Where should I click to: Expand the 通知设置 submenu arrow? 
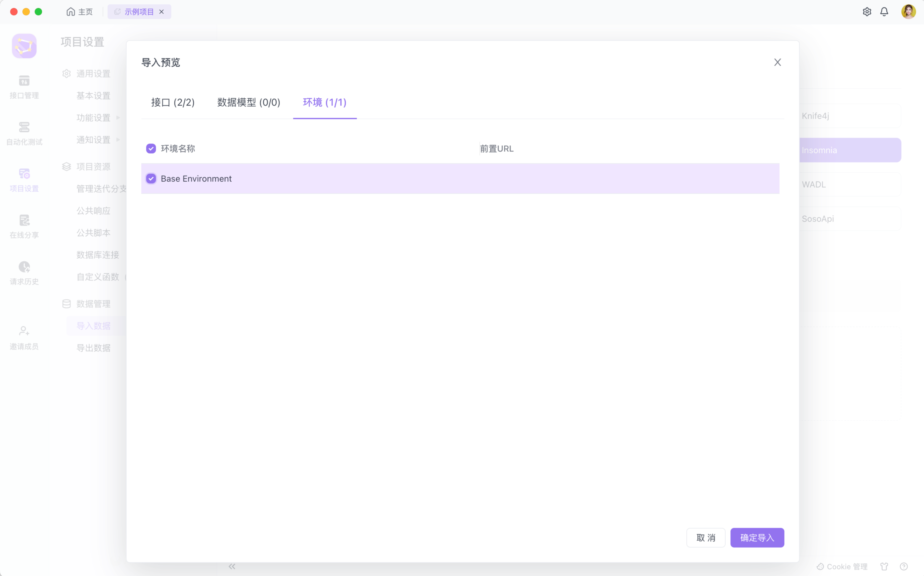(118, 140)
